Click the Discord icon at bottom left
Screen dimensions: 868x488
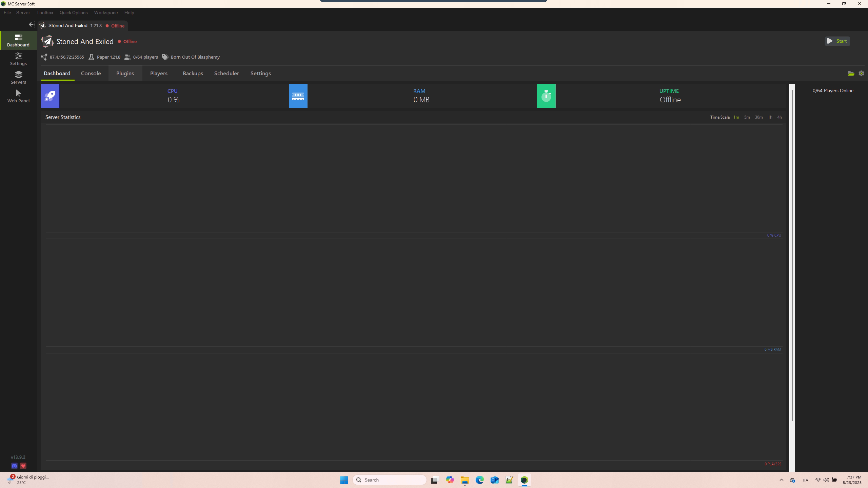click(14, 466)
